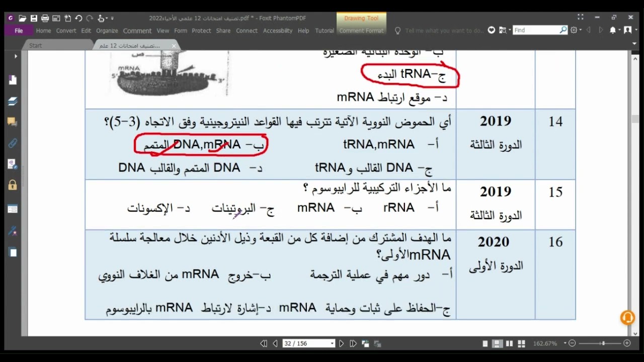Go to next search result arrow

coord(601,30)
